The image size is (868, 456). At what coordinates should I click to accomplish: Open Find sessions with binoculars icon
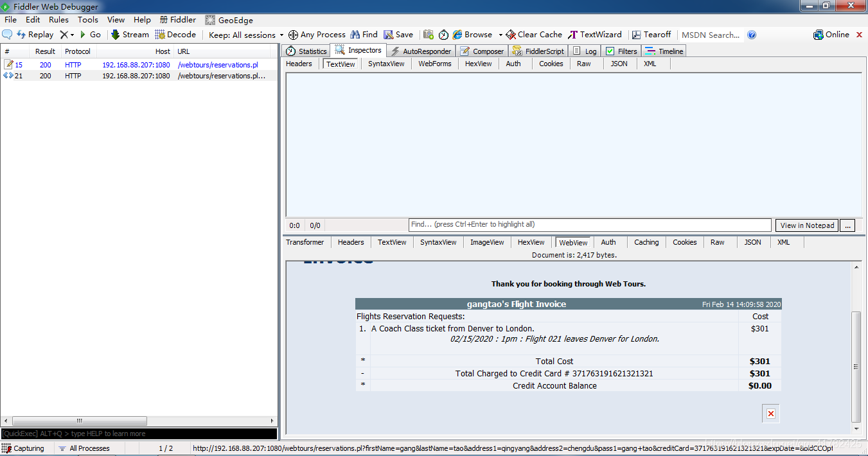pyautogui.click(x=364, y=35)
